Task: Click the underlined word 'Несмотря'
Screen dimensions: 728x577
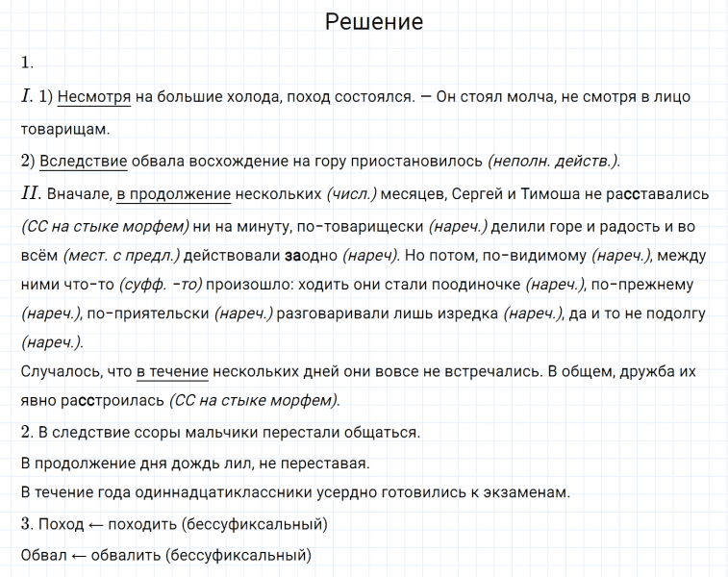Action: point(94,97)
